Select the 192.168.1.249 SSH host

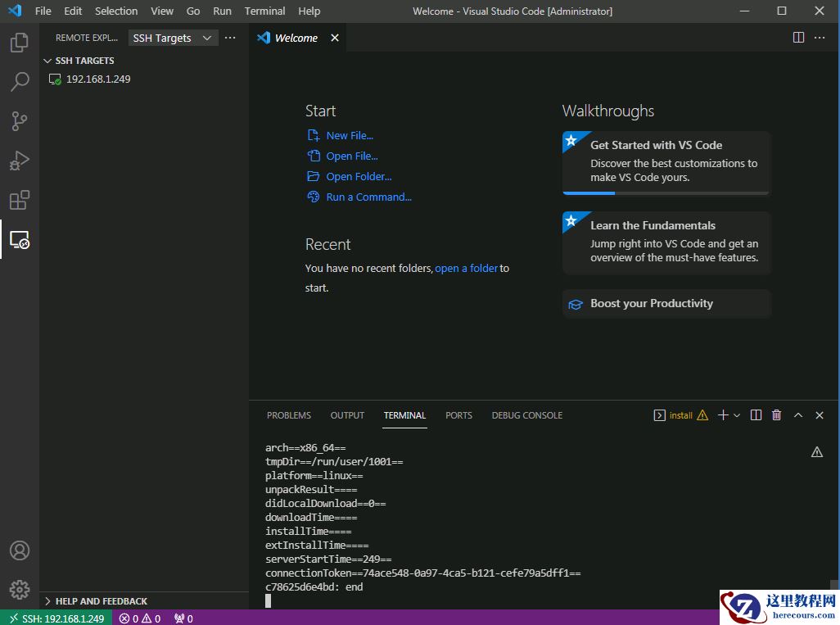pyautogui.click(x=98, y=79)
